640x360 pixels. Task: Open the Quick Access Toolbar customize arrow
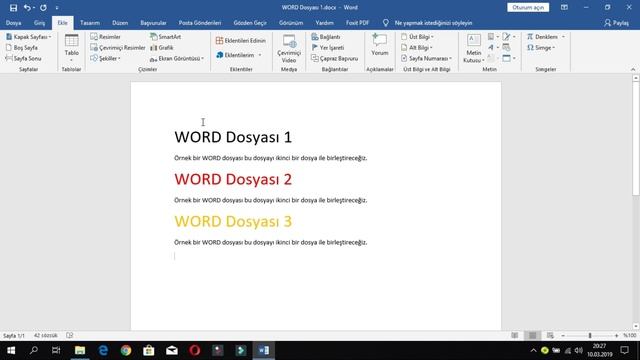[57, 8]
